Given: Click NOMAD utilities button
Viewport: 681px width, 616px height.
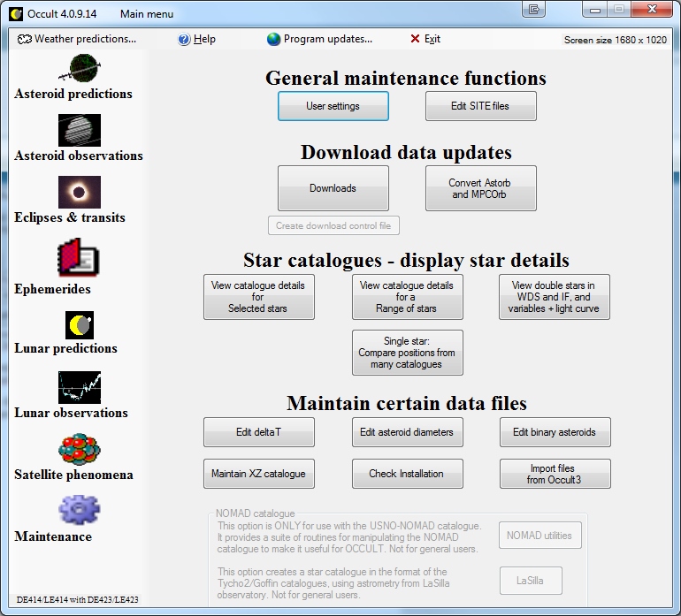Looking at the screenshot, I should click(539, 536).
